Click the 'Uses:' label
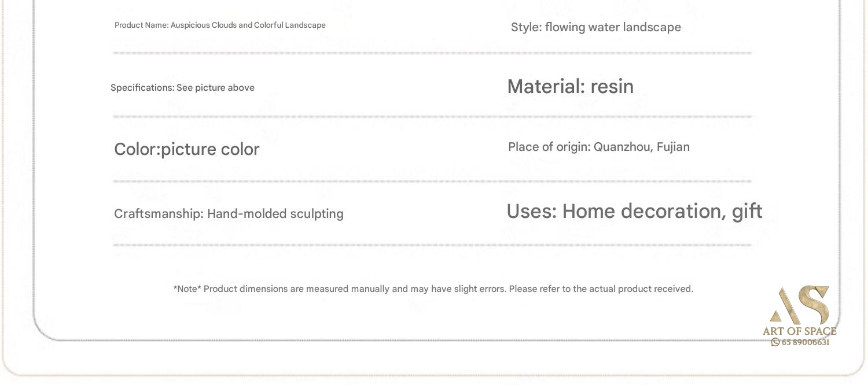 coord(532,212)
